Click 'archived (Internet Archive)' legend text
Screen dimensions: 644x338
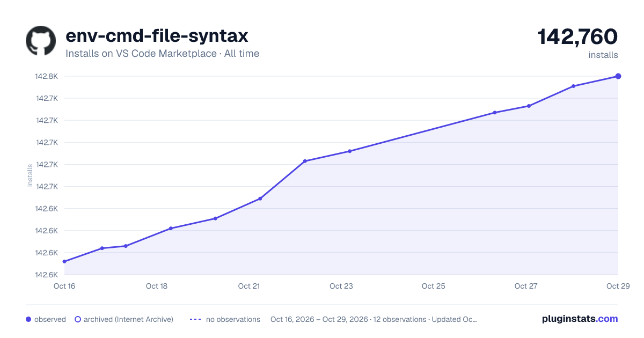[x=128, y=319]
